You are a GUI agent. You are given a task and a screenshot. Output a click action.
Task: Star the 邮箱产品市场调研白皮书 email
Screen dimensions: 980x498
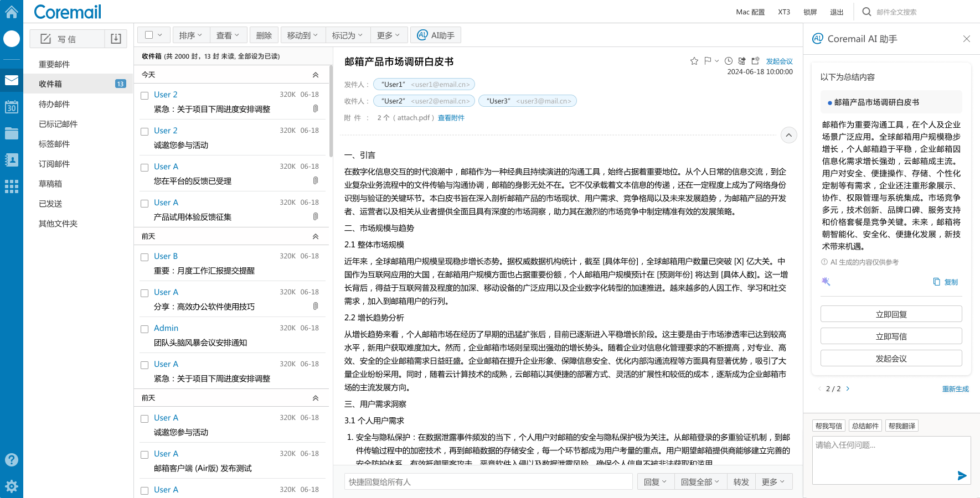[694, 61]
